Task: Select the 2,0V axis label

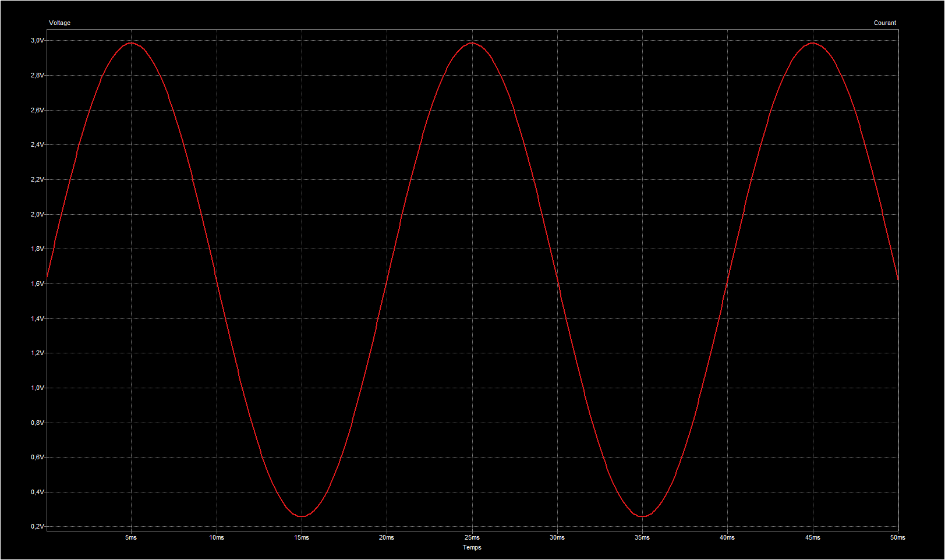Action: (37, 214)
